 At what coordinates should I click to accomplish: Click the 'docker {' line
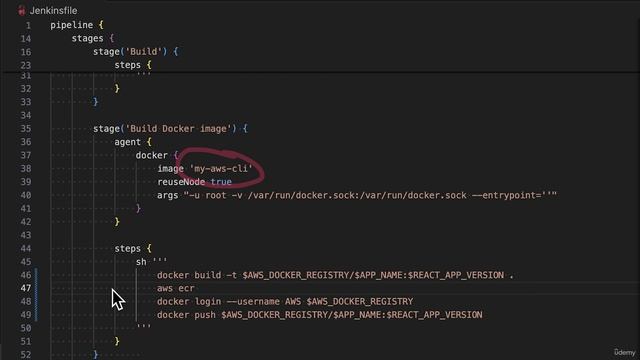click(157, 156)
